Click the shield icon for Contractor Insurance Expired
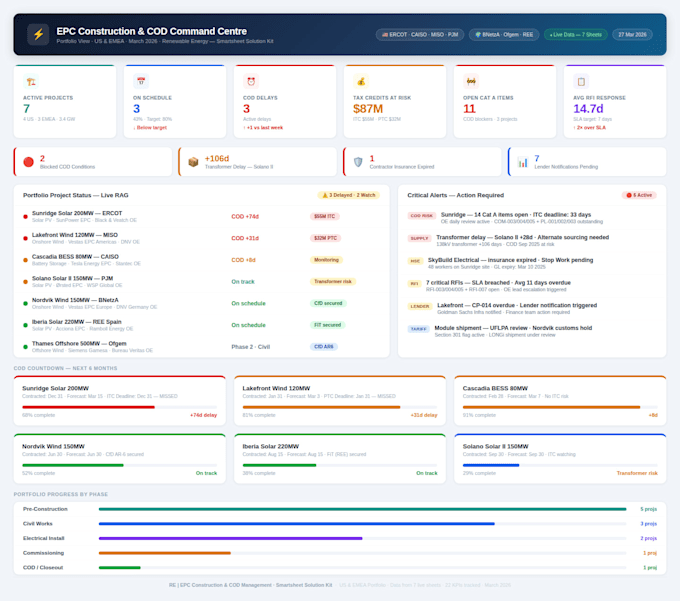Image resolution: width=680 pixels, height=601 pixels. point(358,162)
